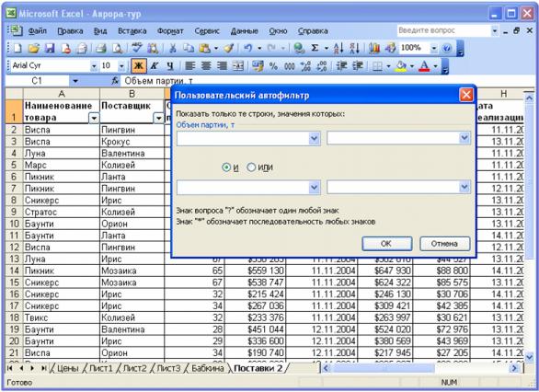Screen dimensions: 539x392
Task: Click the Borders icon
Action: [x=377, y=65]
